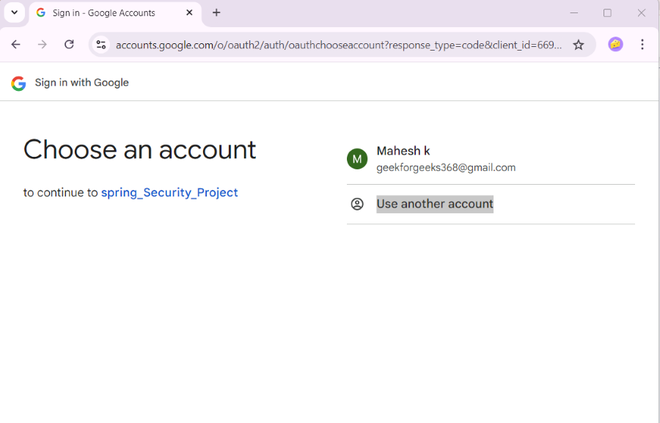Viewport: 660px width, 423px height.
Task: Open site information icon in address bar
Action: point(101,45)
